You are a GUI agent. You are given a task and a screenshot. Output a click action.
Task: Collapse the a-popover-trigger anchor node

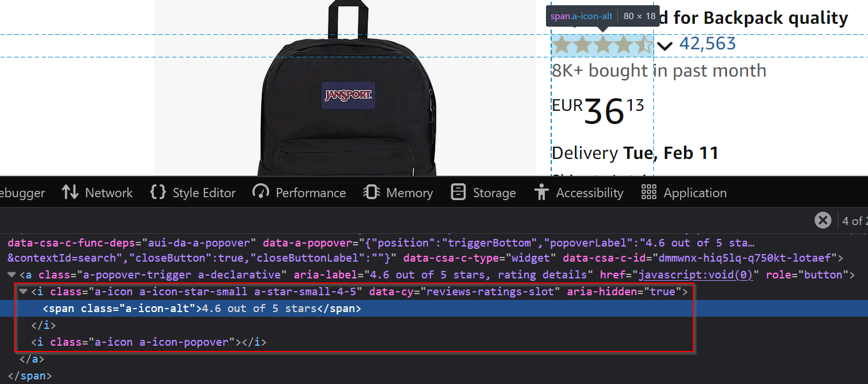13,275
